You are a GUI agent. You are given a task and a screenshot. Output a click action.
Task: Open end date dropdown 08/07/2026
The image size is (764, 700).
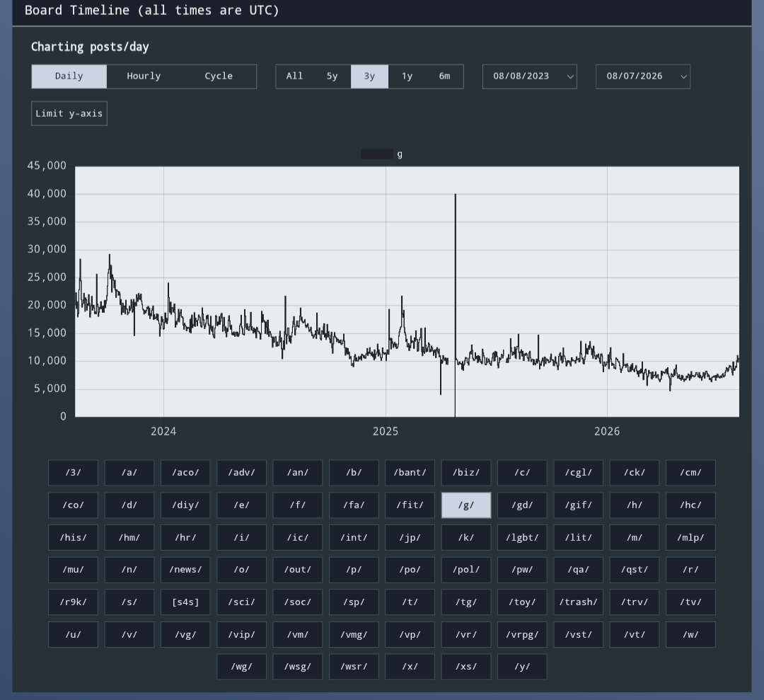coord(642,76)
